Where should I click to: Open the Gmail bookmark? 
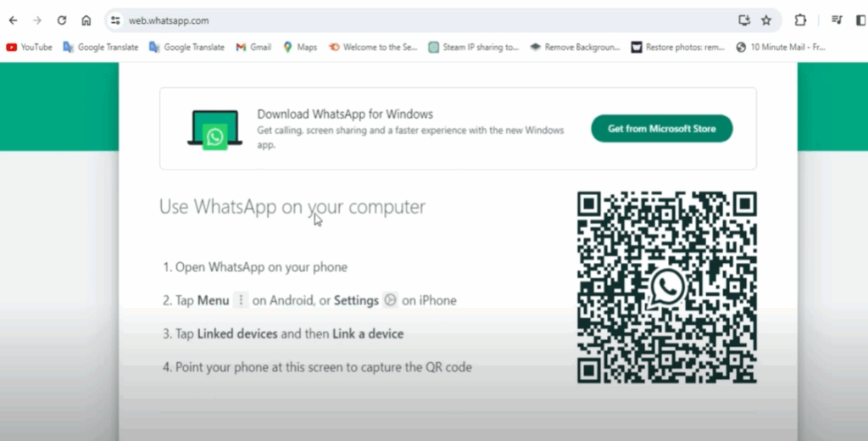(253, 47)
